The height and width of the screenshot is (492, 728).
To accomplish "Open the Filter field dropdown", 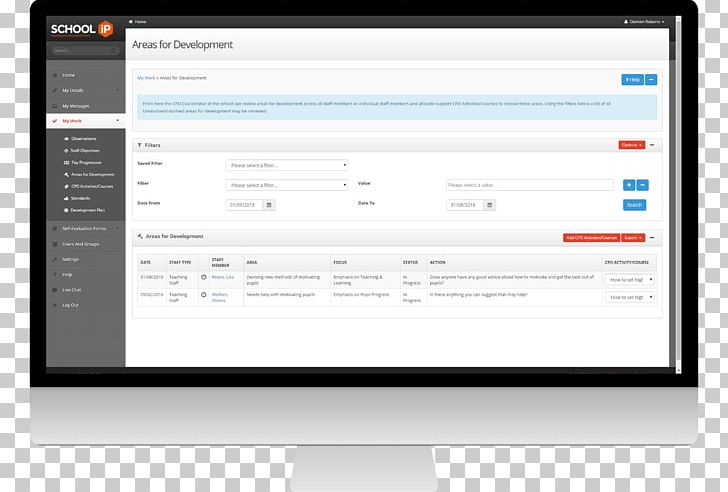I will click(x=287, y=185).
